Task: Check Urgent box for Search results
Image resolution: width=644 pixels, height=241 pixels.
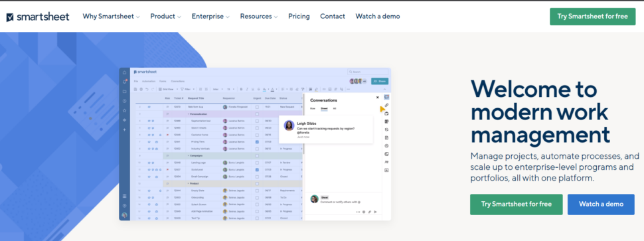Action: [x=257, y=127]
